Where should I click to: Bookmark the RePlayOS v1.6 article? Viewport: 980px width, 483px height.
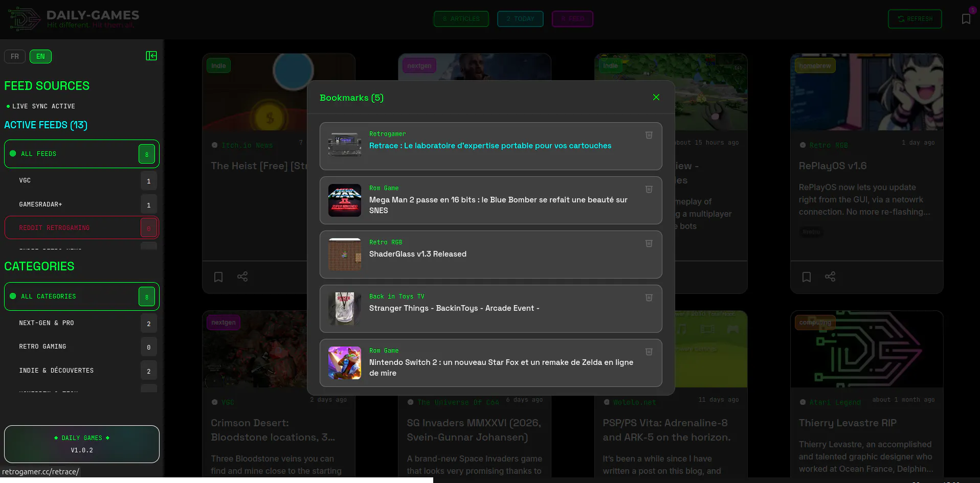point(807,277)
